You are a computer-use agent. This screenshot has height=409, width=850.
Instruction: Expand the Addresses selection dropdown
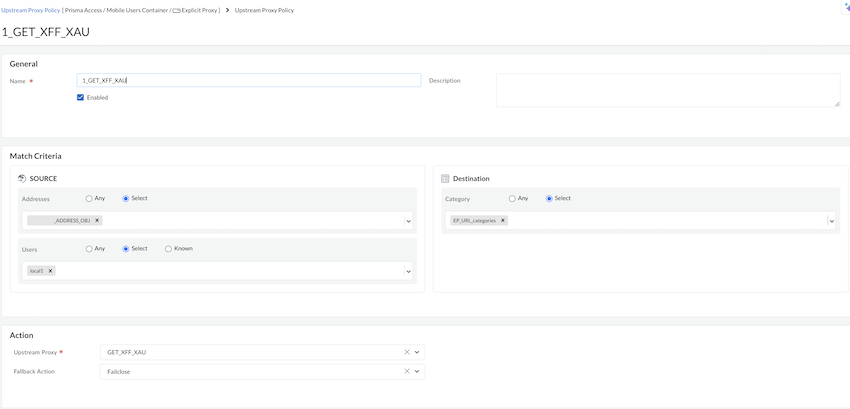(408, 221)
